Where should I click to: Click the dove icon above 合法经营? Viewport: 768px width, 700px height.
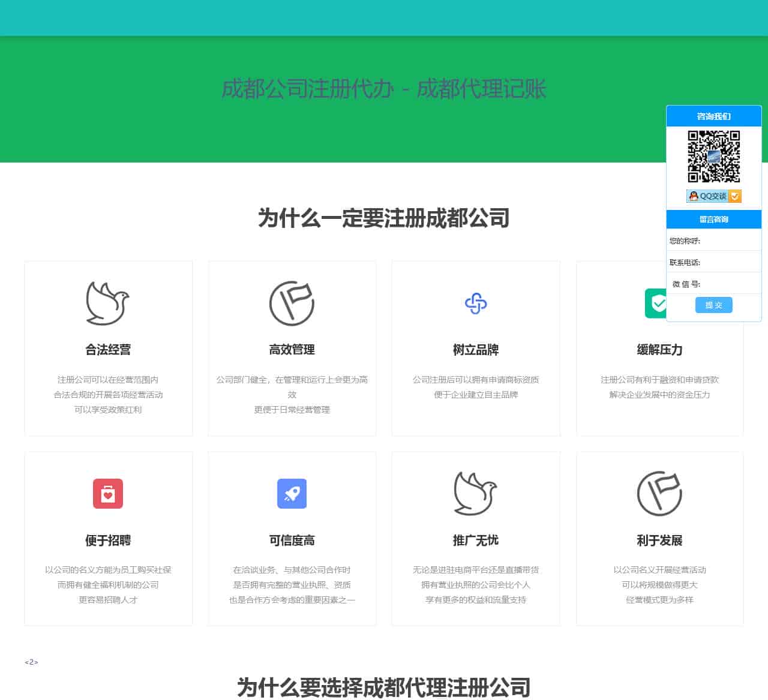point(108,302)
